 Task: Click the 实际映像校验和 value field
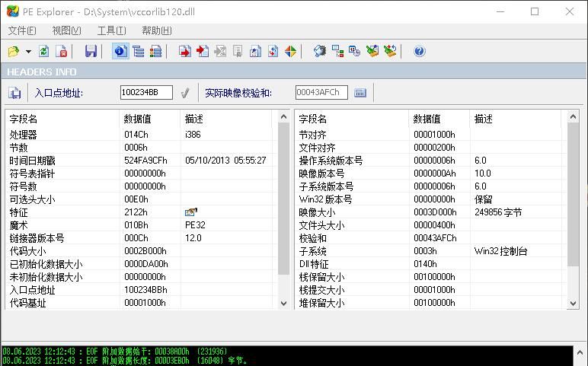point(321,93)
